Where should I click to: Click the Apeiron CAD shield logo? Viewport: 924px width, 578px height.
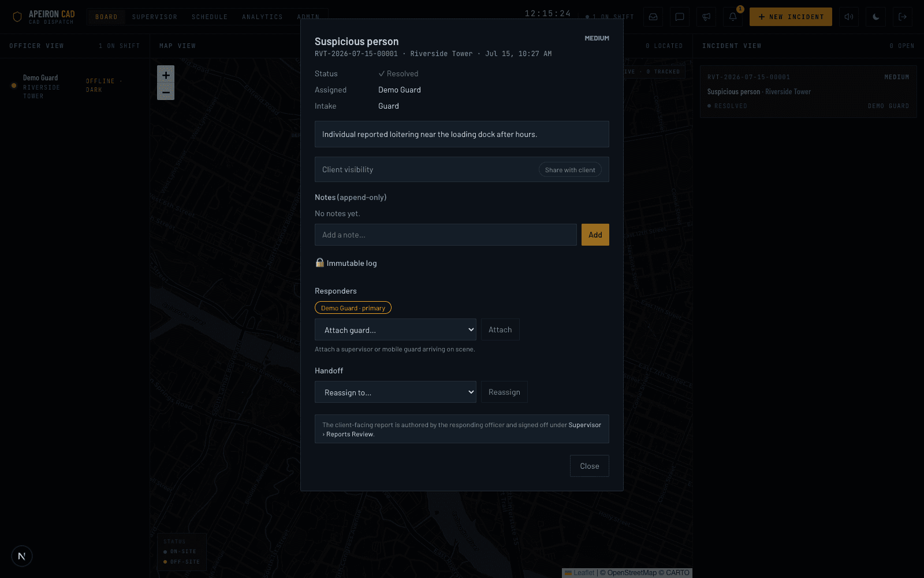(17, 17)
